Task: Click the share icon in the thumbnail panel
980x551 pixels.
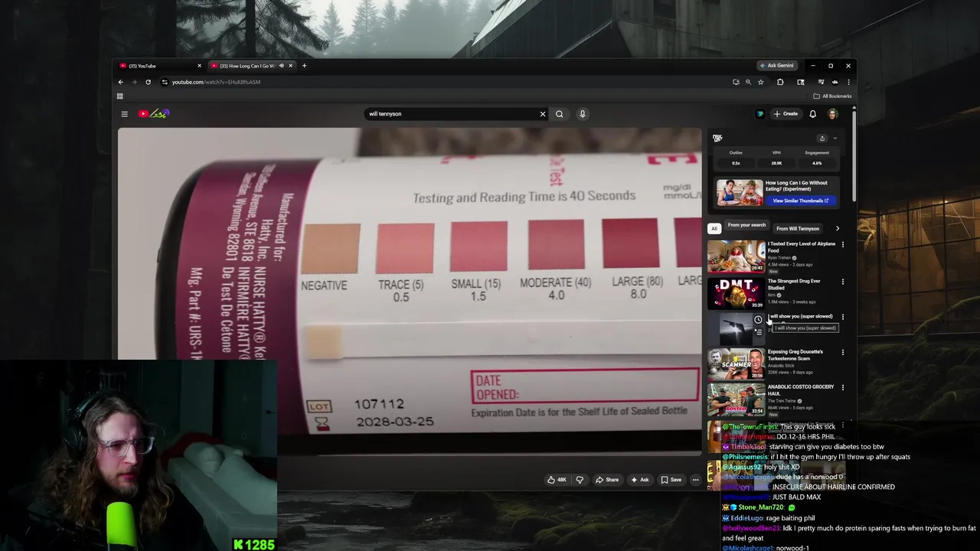Action: click(822, 139)
